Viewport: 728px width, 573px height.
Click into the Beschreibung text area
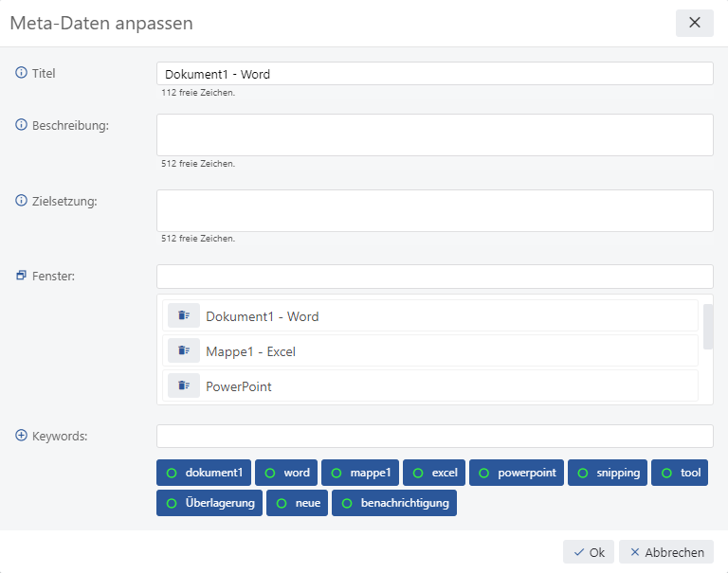pyautogui.click(x=435, y=135)
